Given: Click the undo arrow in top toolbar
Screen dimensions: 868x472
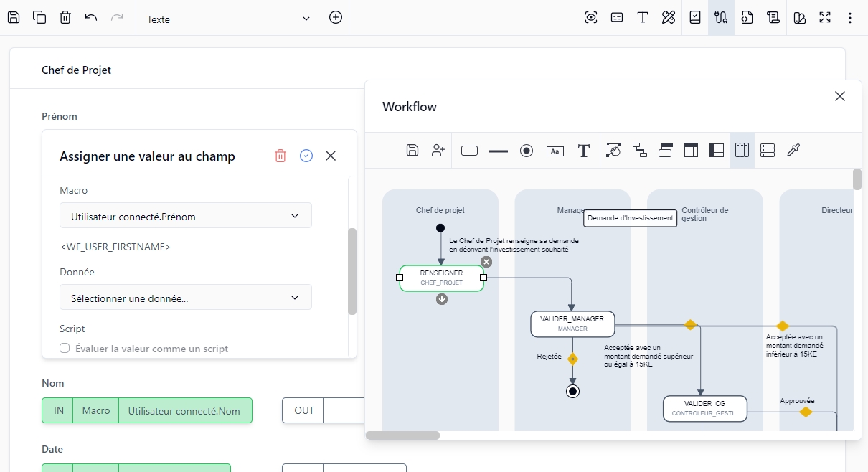Looking at the screenshot, I should click(91, 18).
